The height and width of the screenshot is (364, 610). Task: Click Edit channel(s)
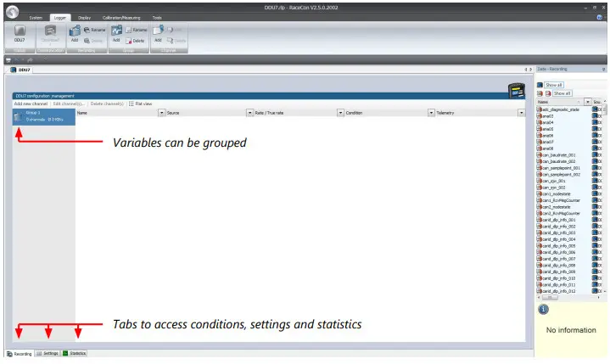[x=69, y=104]
